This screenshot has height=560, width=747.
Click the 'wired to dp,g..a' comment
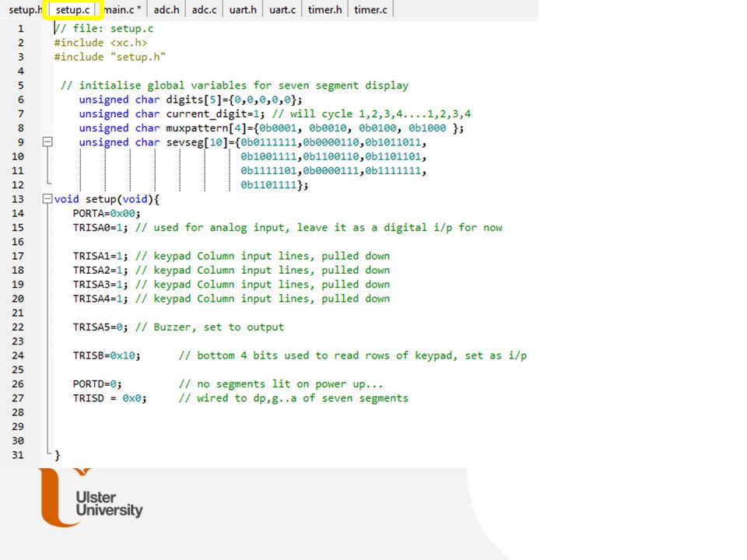point(293,398)
